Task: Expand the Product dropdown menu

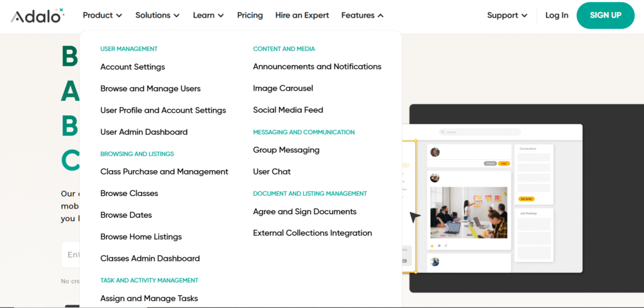Action: click(103, 15)
